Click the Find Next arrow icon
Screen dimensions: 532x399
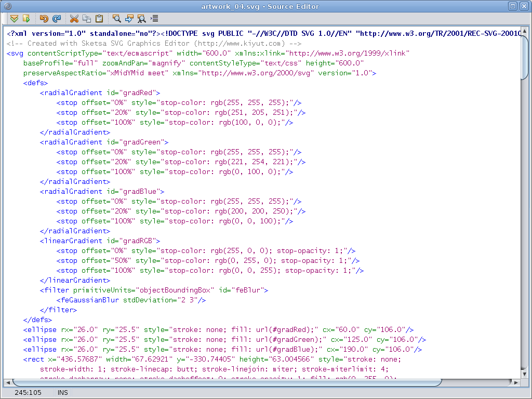click(129, 19)
